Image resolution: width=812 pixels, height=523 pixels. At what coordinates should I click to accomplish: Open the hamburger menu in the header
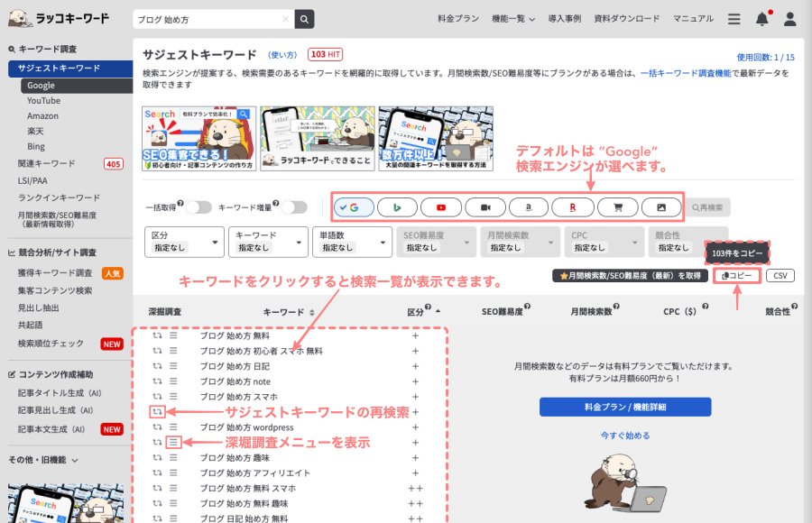click(x=734, y=19)
